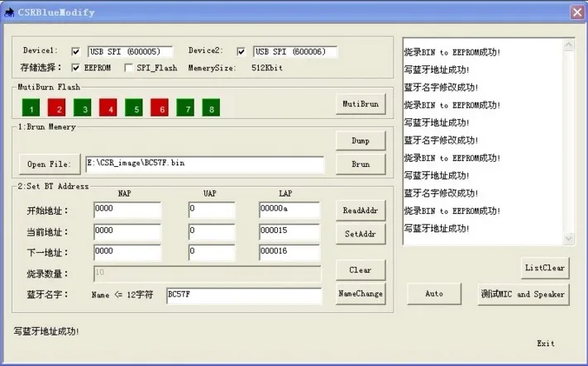Select the first log entry 烧录BIN to EEPROM成功
Viewport: 588px width, 366px height.
click(452, 52)
